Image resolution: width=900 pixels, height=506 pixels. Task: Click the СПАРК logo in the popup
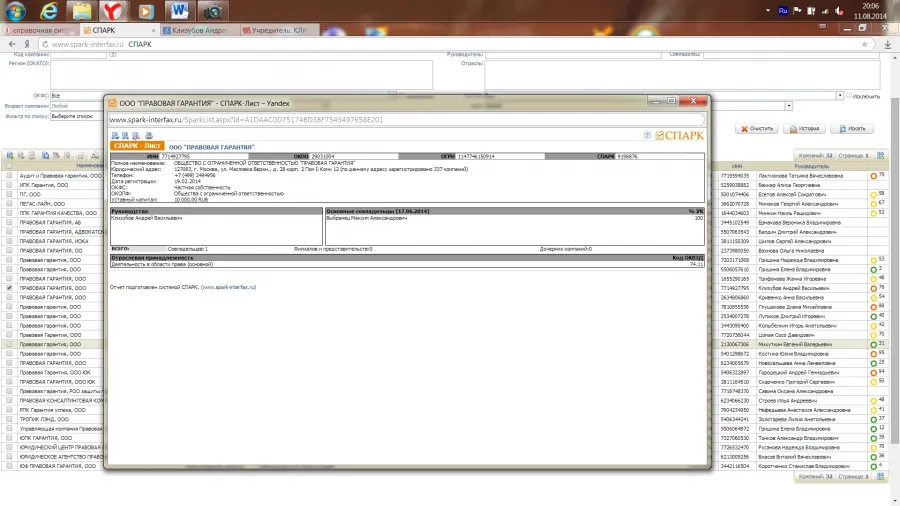tap(680, 136)
